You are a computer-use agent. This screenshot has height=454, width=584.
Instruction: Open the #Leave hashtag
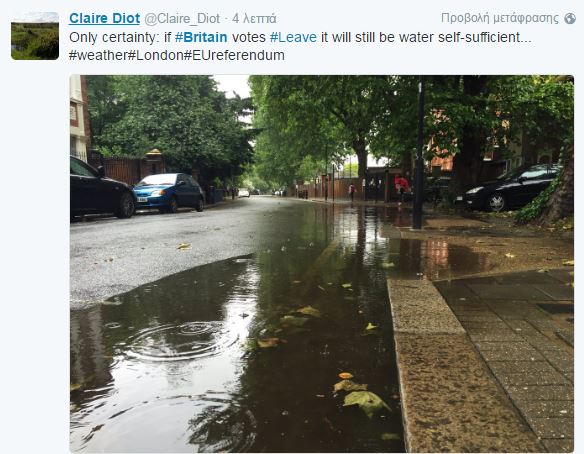(293, 37)
